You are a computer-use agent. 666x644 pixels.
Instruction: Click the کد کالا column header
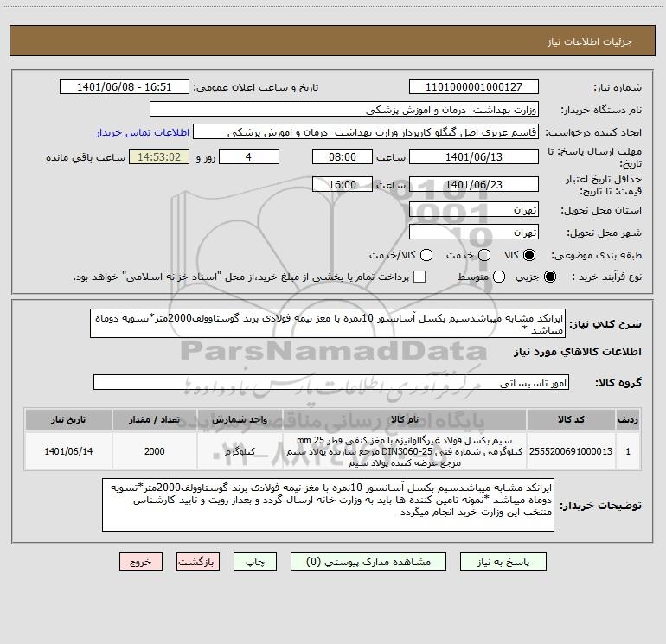[571, 419]
